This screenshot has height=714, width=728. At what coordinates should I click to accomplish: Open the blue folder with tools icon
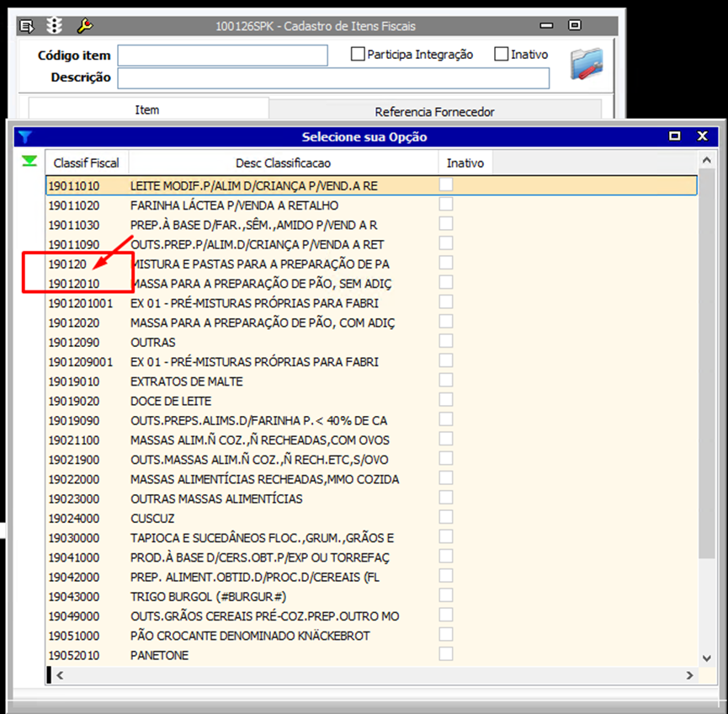[x=587, y=64]
